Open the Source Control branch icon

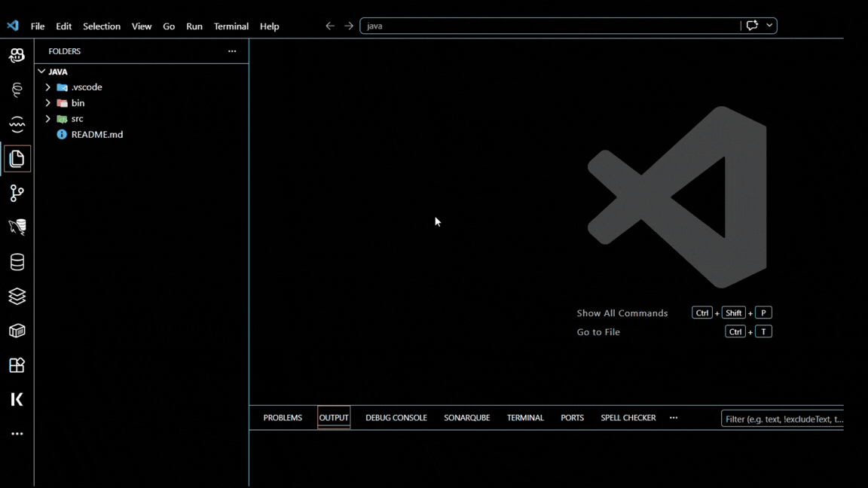(17, 193)
